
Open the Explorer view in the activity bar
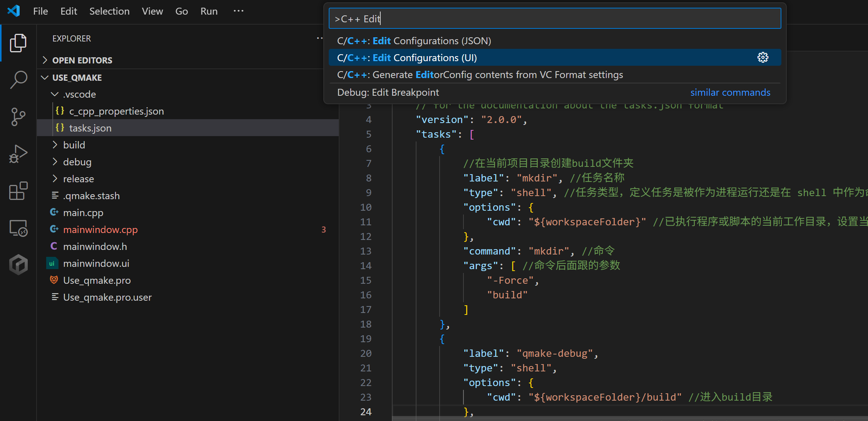click(18, 43)
